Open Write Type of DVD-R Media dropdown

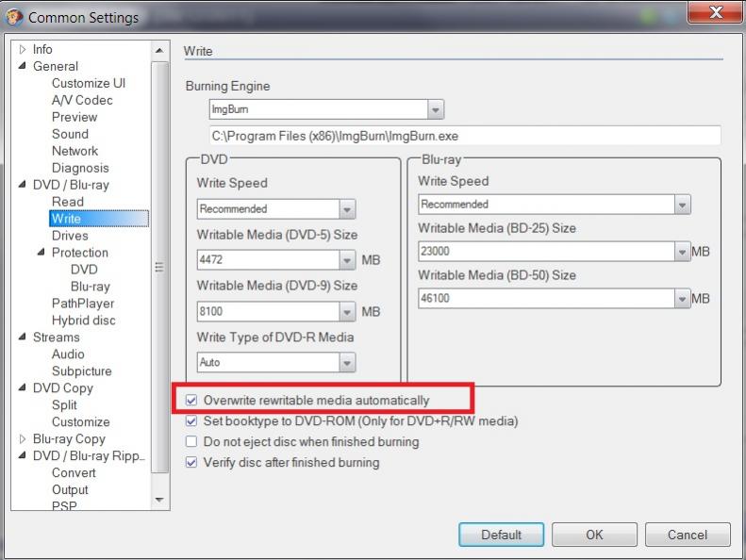(x=347, y=363)
